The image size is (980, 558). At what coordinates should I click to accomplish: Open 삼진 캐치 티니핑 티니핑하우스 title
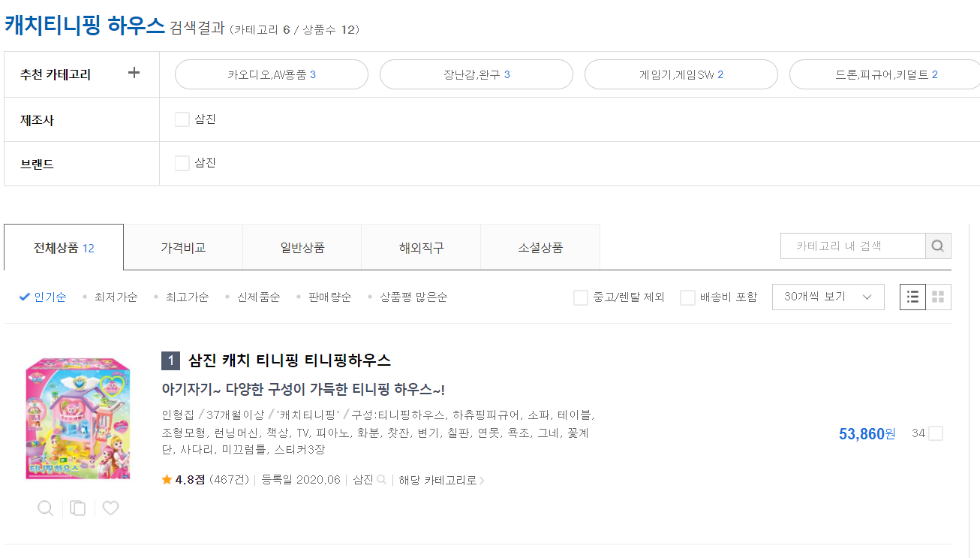pyautogui.click(x=290, y=360)
